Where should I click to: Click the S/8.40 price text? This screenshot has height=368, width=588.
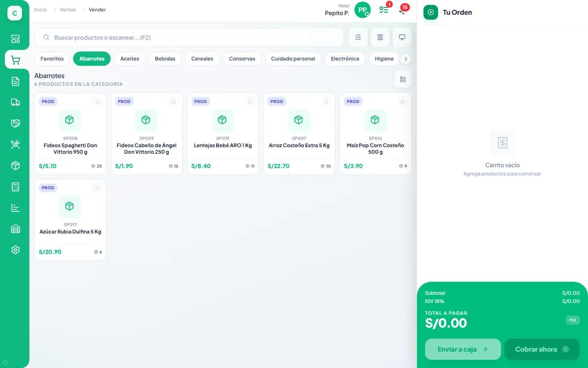pyautogui.click(x=201, y=166)
